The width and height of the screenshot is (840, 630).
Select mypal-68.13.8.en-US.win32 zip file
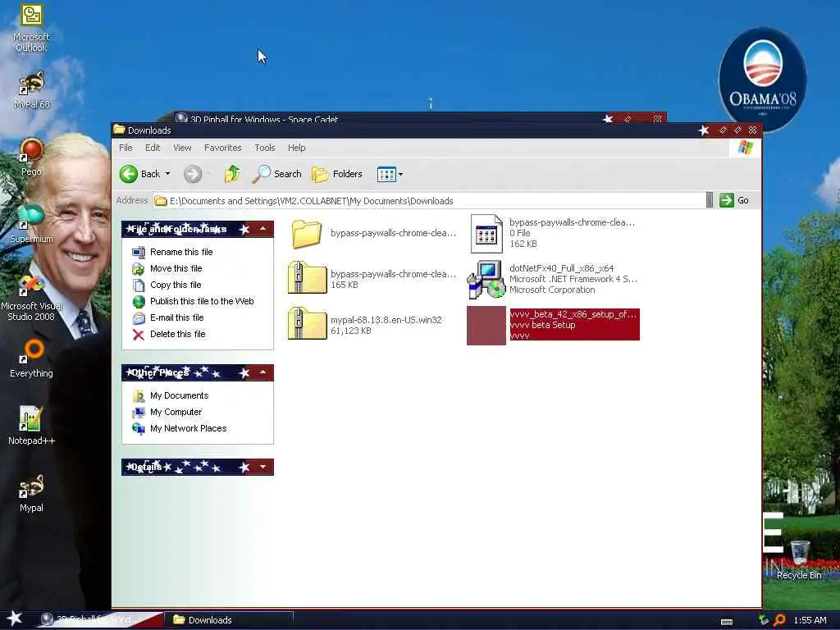[307, 325]
